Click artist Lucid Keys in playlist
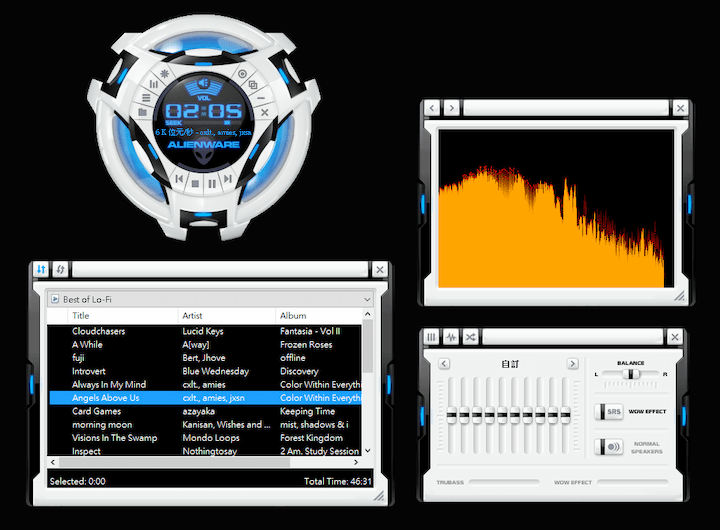The width and height of the screenshot is (720, 530). [x=202, y=331]
